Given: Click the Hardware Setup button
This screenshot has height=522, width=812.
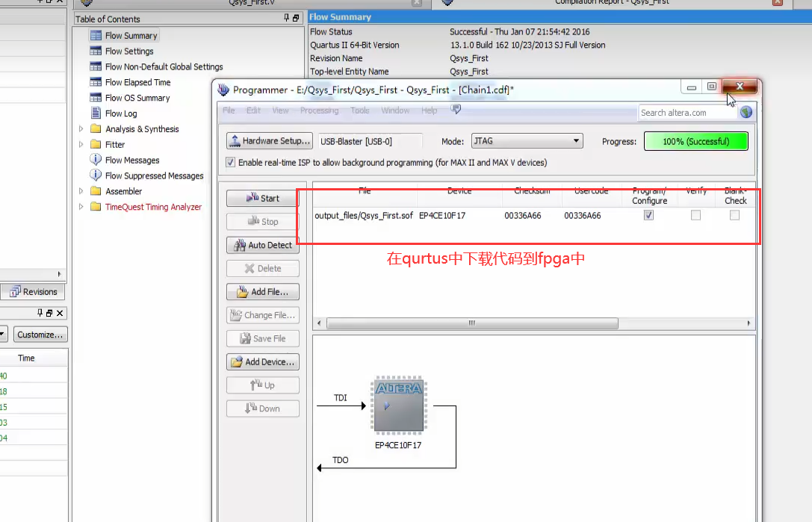Looking at the screenshot, I should [270, 141].
